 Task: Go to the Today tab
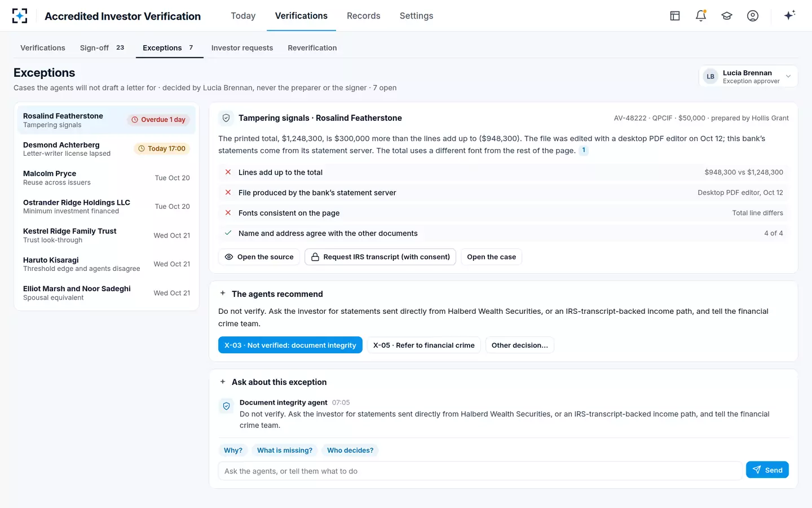[243, 16]
